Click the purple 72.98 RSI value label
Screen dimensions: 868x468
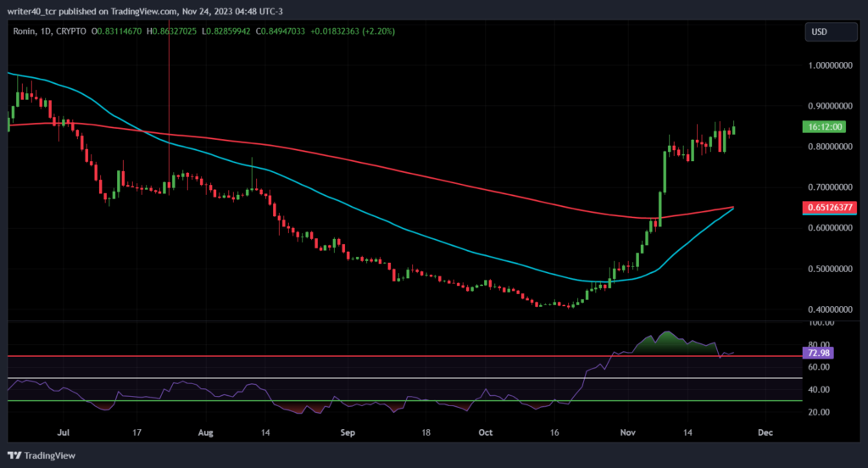coord(818,353)
